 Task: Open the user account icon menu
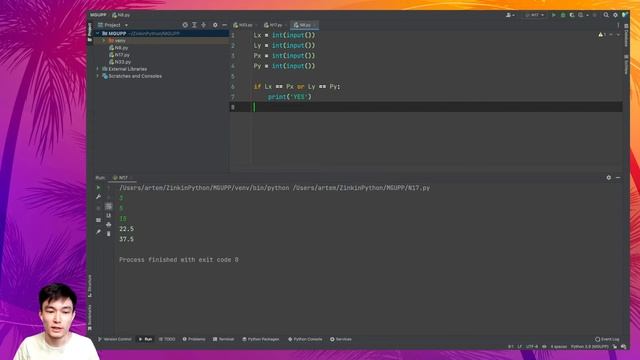pos(509,15)
